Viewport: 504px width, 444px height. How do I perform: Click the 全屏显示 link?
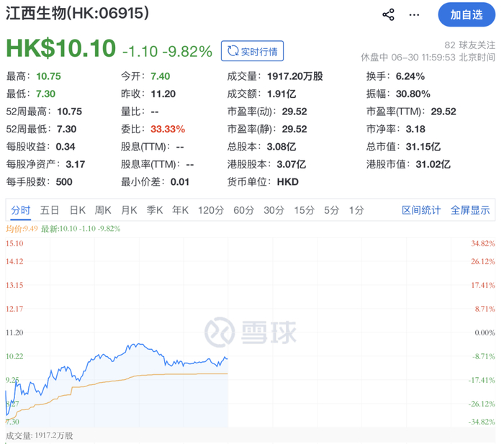point(470,210)
